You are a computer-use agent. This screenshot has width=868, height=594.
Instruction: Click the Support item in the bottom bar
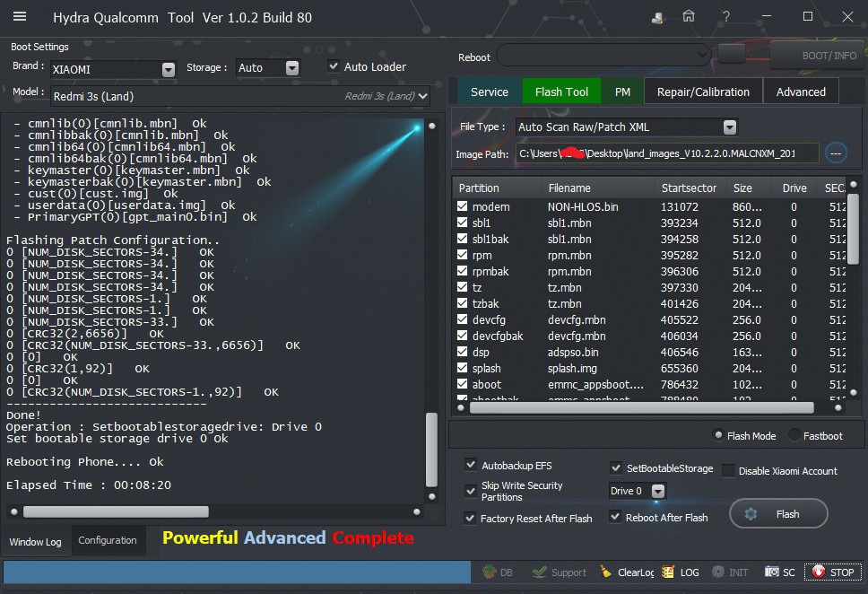coord(560,572)
